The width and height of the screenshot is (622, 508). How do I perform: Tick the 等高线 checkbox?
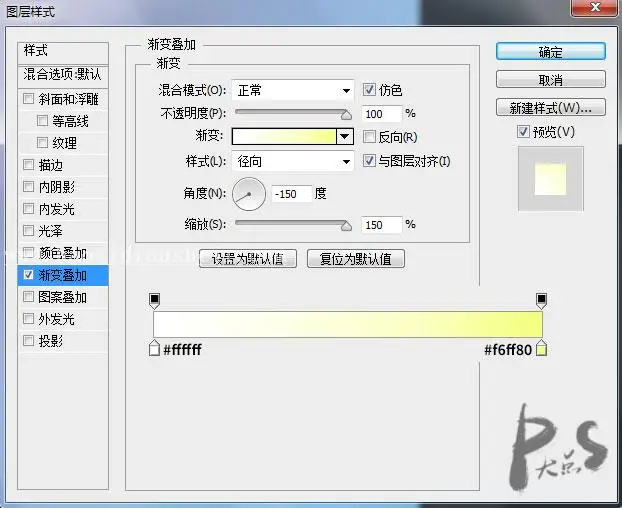click(42, 120)
